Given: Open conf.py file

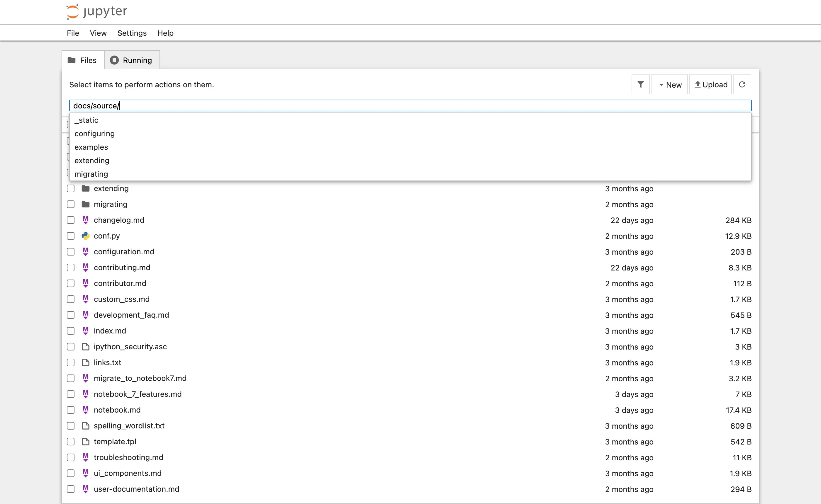Looking at the screenshot, I should [107, 236].
